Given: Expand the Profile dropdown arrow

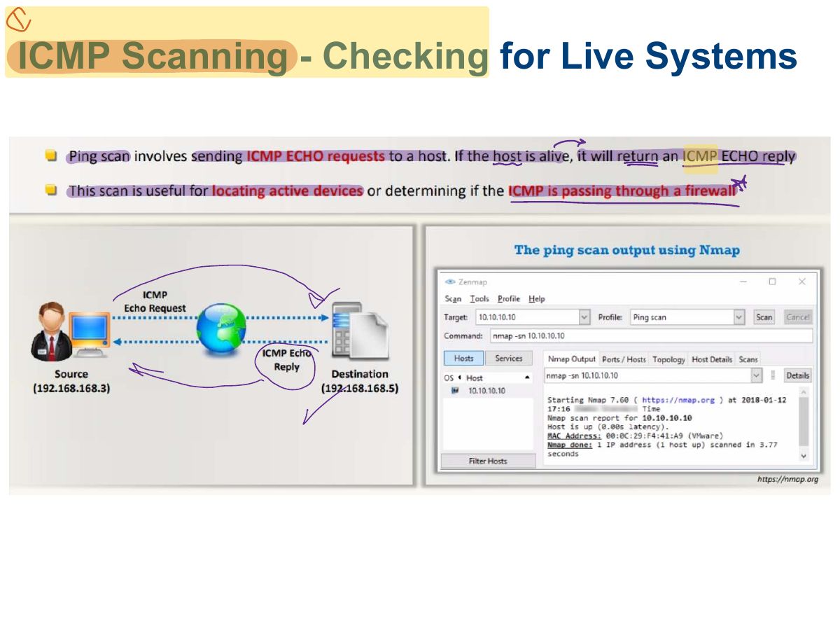Looking at the screenshot, I should coord(738,317).
